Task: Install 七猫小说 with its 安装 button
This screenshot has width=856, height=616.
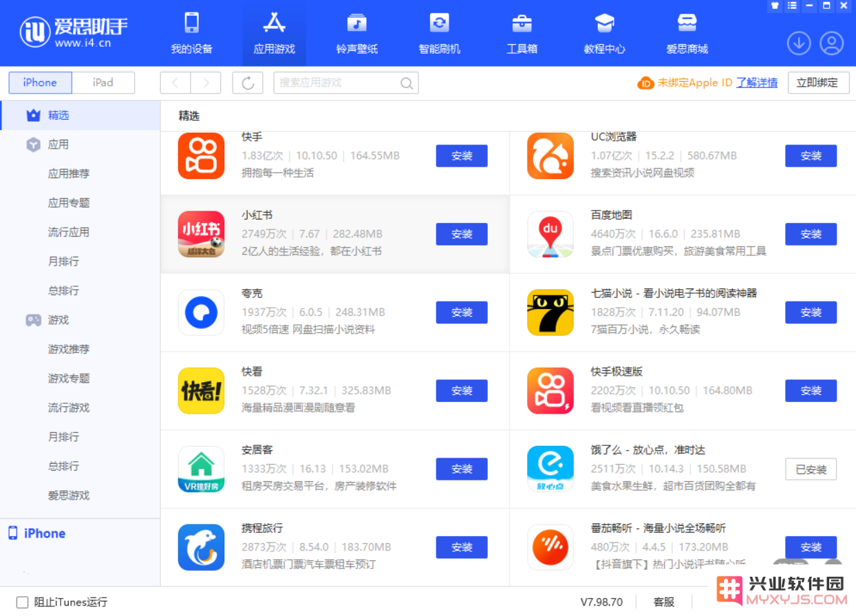Action: tap(811, 312)
